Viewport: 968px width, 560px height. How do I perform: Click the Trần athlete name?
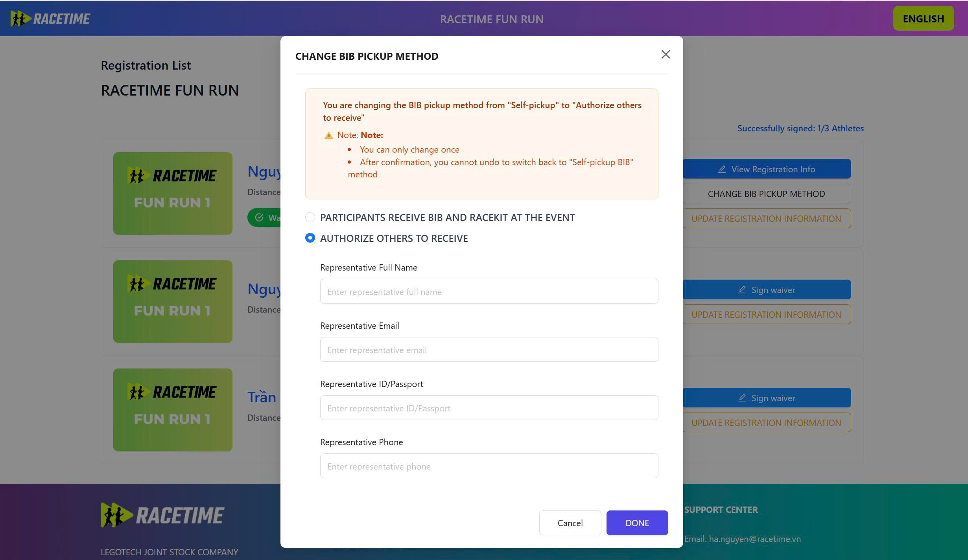click(262, 397)
